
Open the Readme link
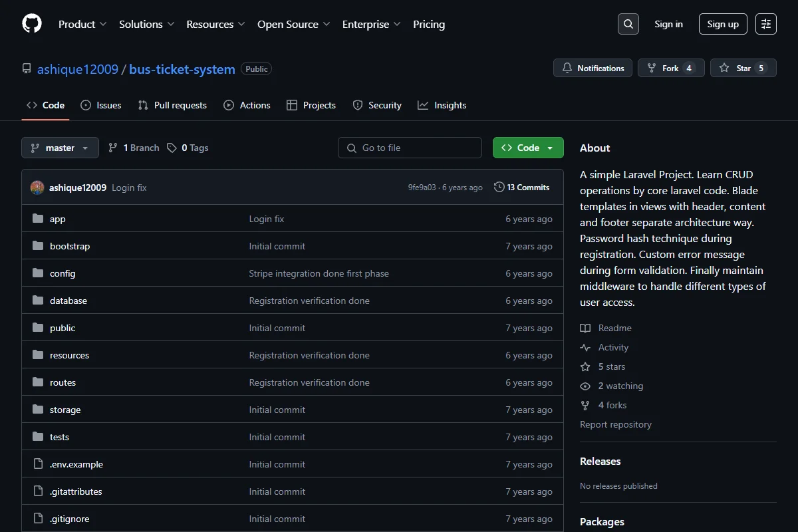[606, 328]
